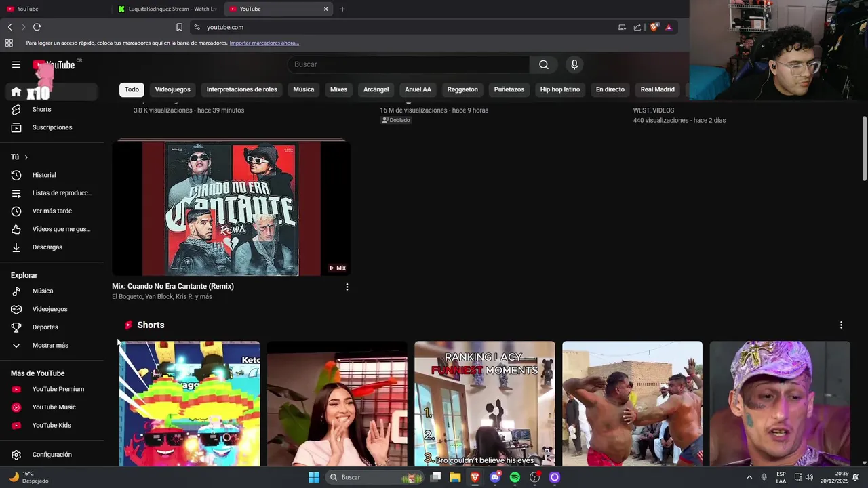Open YouTube Music sidebar entry
This screenshot has width=868, height=488.
tap(52, 407)
